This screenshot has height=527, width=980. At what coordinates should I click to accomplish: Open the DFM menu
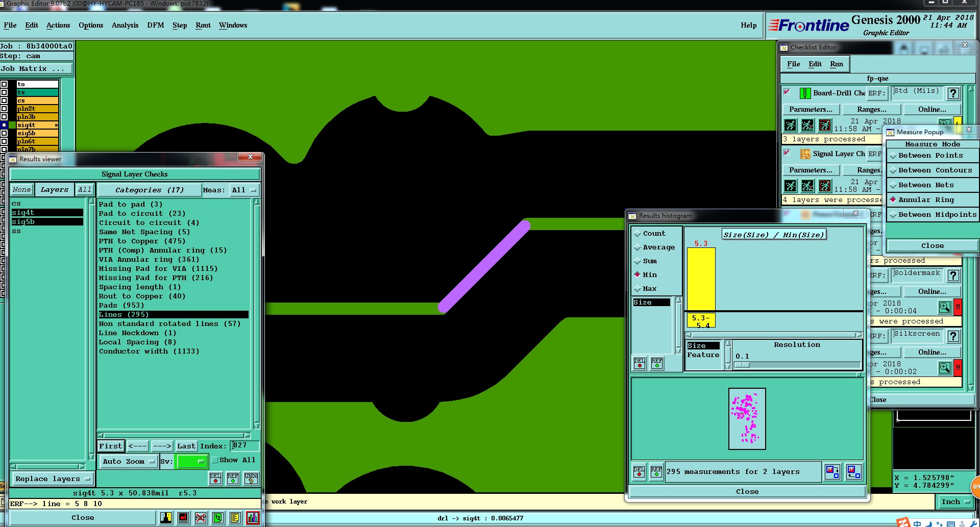[x=156, y=25]
